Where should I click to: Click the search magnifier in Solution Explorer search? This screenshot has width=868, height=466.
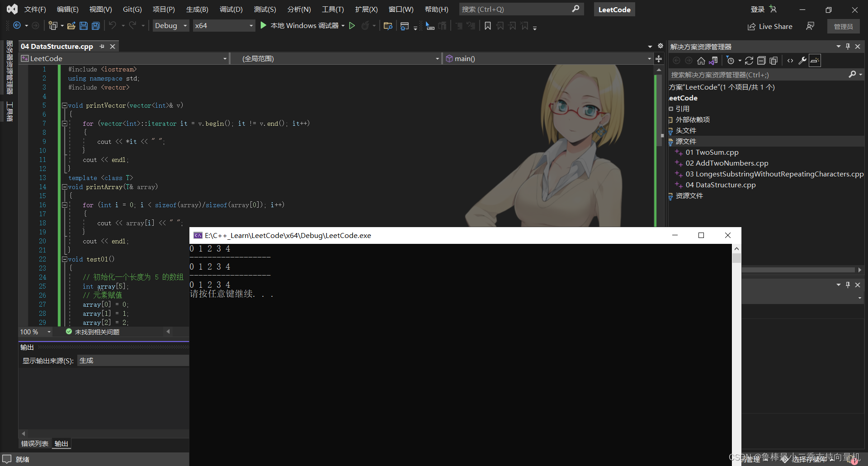point(852,75)
